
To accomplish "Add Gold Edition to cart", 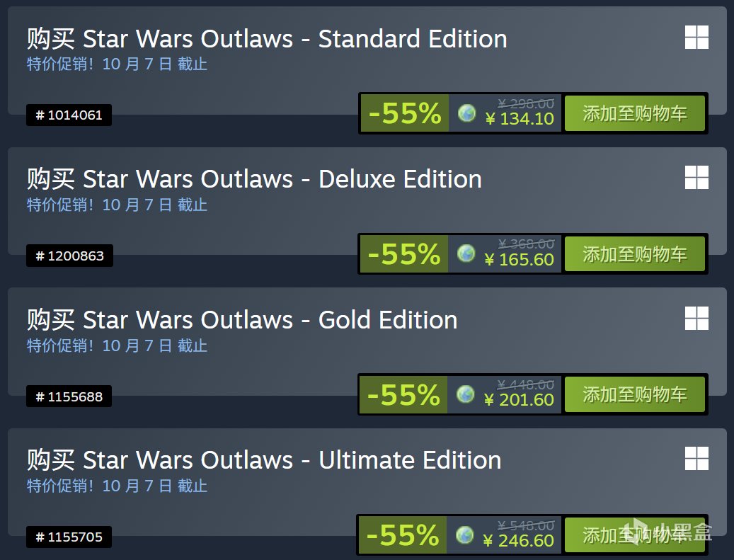I will (635, 394).
